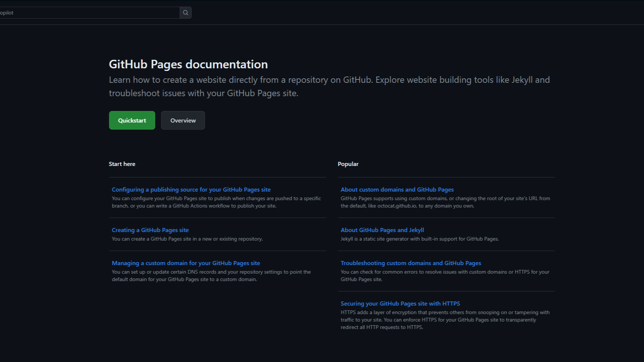The image size is (644, 362).
Task: Click the description about updating DNS records
Action: click(211, 275)
